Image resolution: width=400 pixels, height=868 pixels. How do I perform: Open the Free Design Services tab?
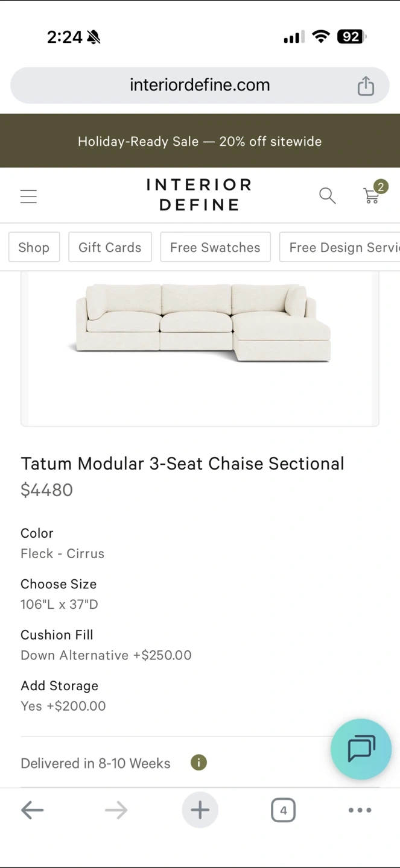pos(340,247)
